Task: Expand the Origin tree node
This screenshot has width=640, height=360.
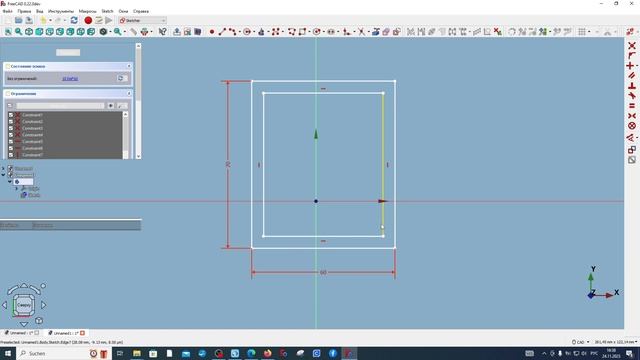Action: click(17, 189)
